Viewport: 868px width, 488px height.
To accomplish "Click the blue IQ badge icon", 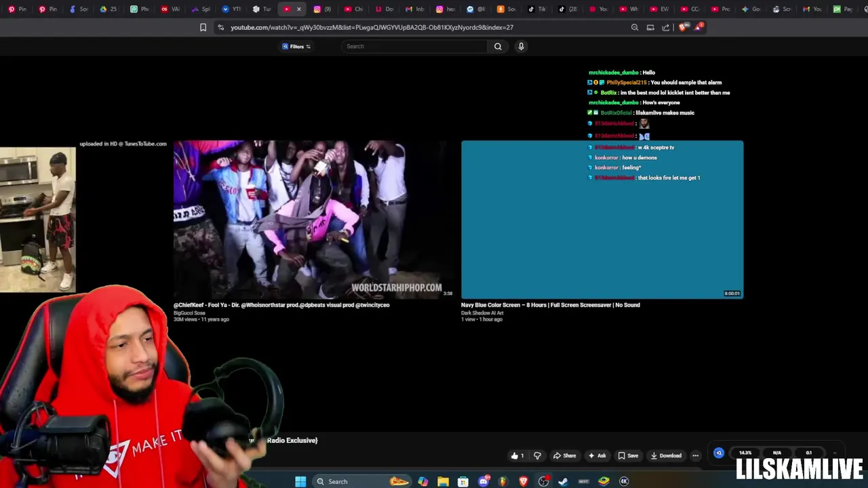I will coord(719,453).
